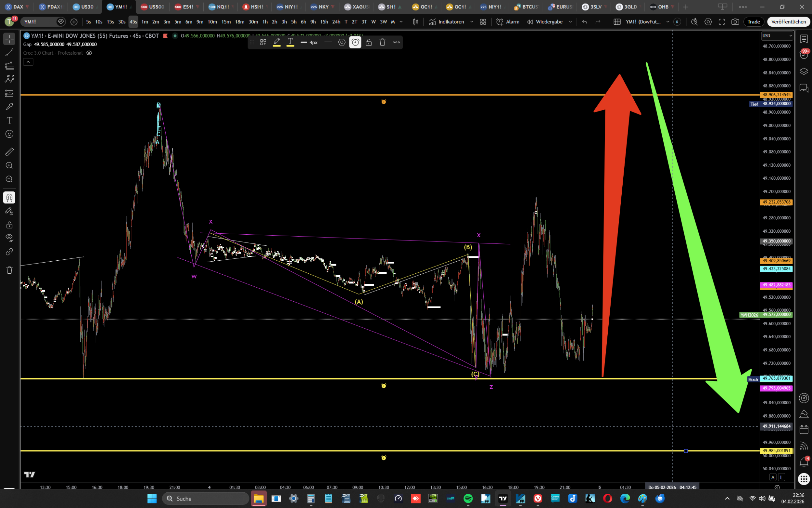Expand the timeframe list dropdown arrow

401,22
